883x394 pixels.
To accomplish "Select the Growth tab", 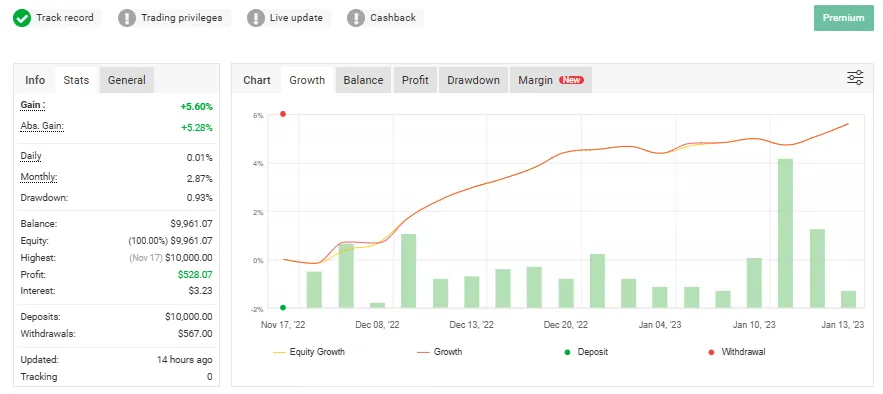I will point(307,80).
